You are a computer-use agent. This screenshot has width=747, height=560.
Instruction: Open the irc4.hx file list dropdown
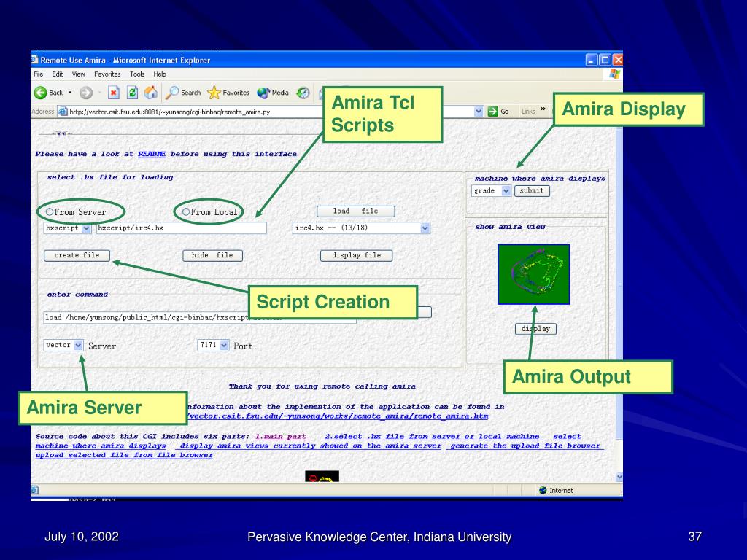pos(425,228)
